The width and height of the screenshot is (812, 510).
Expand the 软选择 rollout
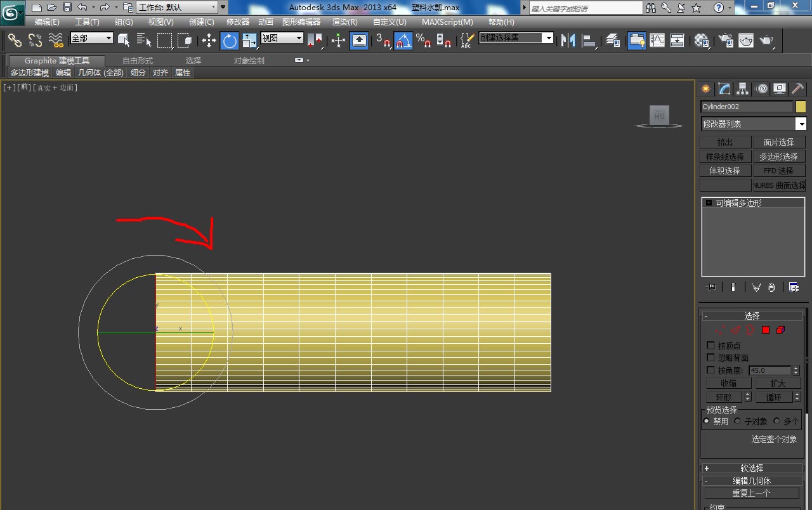click(752, 468)
